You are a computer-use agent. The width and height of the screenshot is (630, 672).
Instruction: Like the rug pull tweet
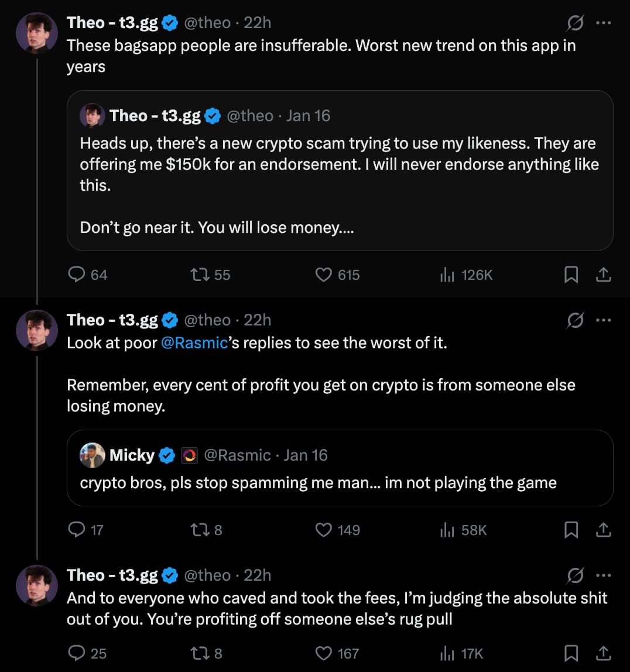[324, 653]
